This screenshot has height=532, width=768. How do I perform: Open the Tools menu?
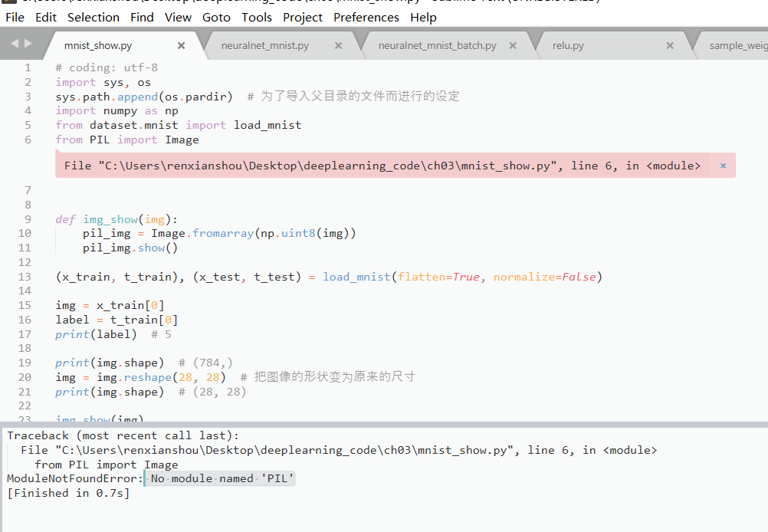tap(256, 17)
